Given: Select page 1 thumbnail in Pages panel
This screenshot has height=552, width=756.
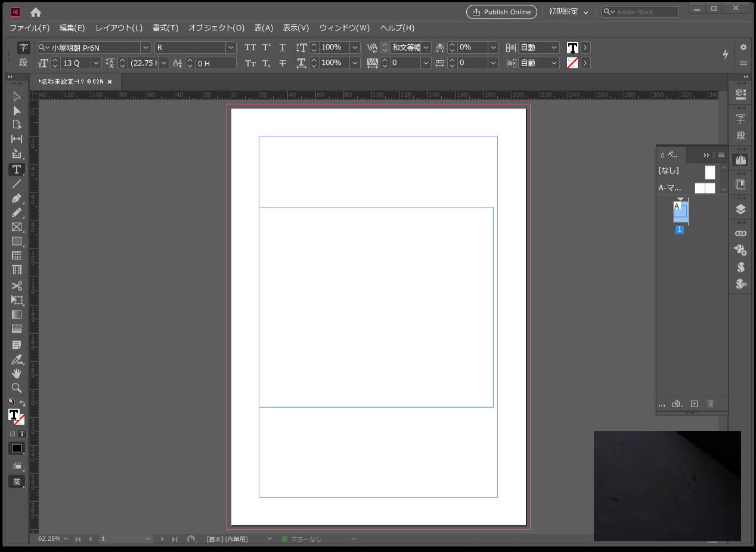Looking at the screenshot, I should (x=680, y=212).
